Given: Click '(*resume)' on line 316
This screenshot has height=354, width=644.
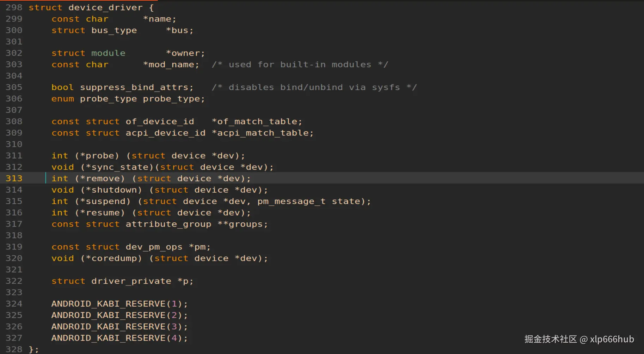Looking at the screenshot, I should coord(100,212).
